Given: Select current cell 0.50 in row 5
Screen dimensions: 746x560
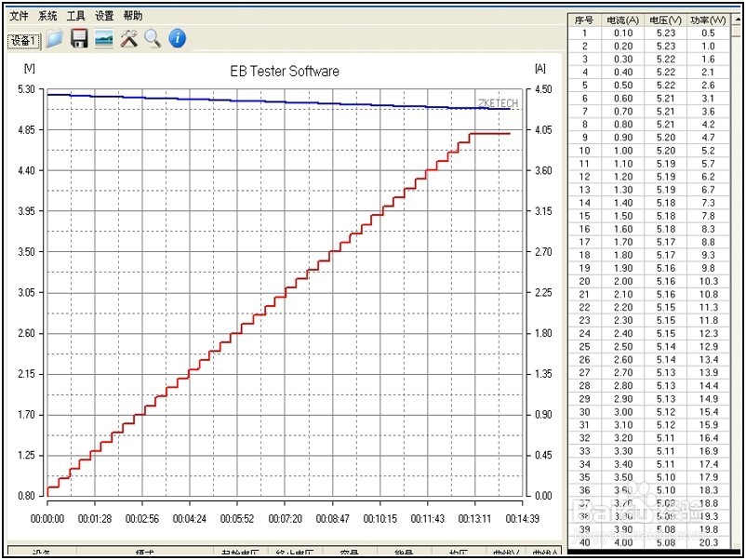Looking at the screenshot, I should coord(623,86).
